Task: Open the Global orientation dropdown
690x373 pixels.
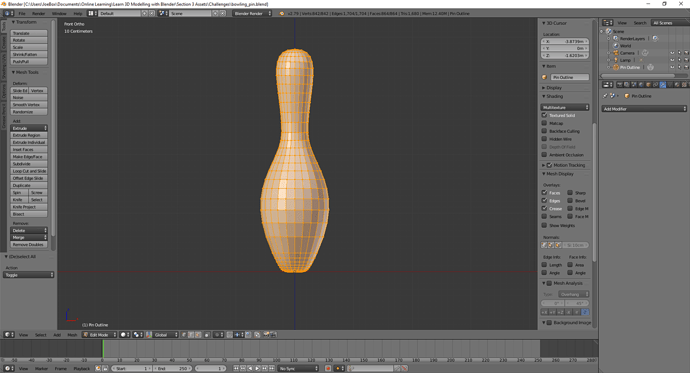Action: [166, 335]
